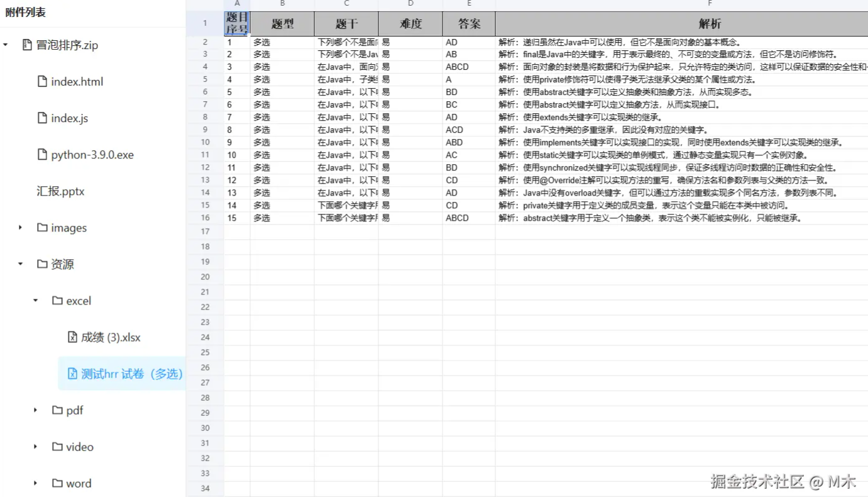Click the 附件列表 panel title
Screen dimensions: 868x497
(x=26, y=13)
